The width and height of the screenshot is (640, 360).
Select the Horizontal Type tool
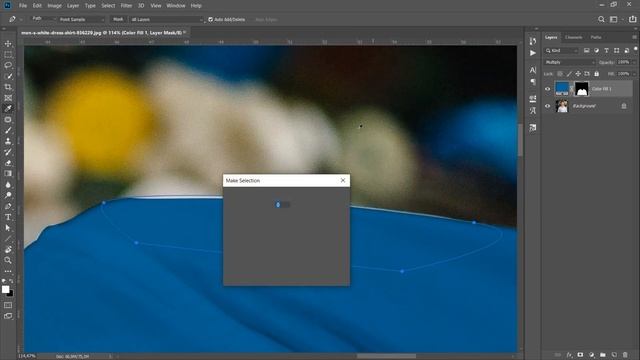(8, 217)
